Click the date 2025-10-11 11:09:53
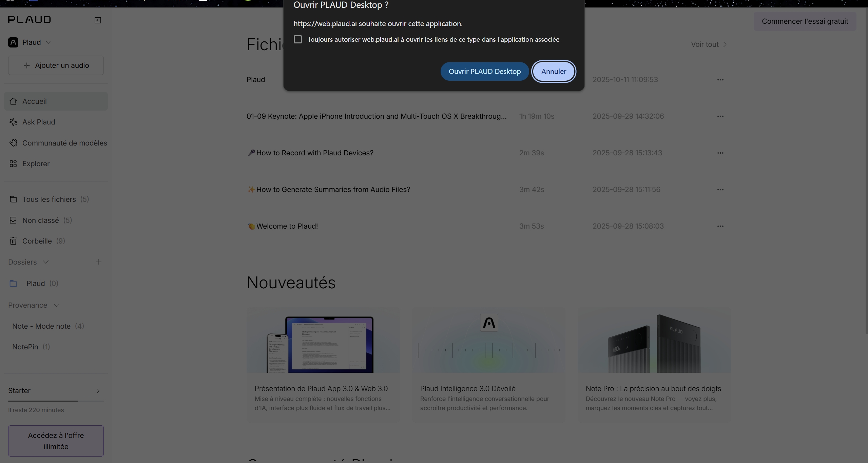This screenshot has height=463, width=868. tap(625, 80)
